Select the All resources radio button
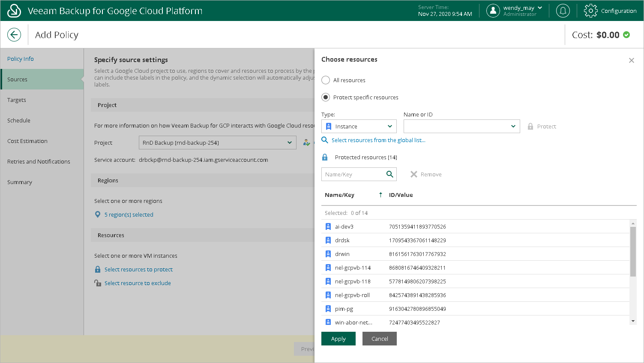 pyautogui.click(x=326, y=80)
